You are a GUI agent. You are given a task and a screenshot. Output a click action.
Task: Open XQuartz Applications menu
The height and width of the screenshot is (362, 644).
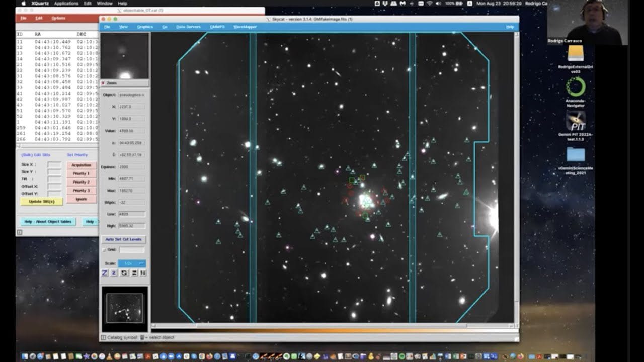click(x=66, y=3)
